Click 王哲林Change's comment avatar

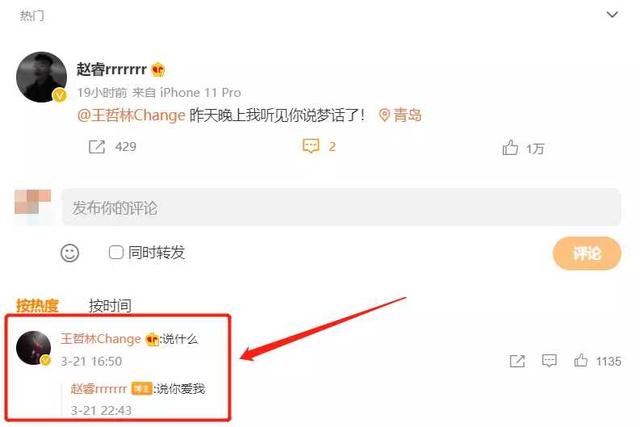(33, 348)
